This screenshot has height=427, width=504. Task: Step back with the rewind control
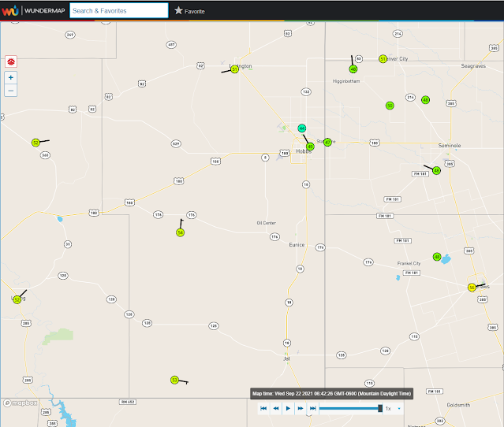coord(276,408)
